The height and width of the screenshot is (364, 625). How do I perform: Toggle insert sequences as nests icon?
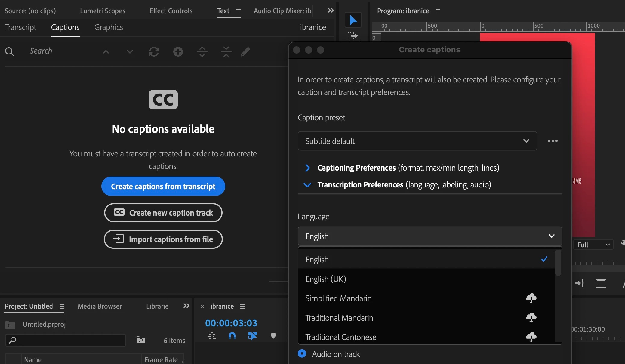tap(212, 336)
